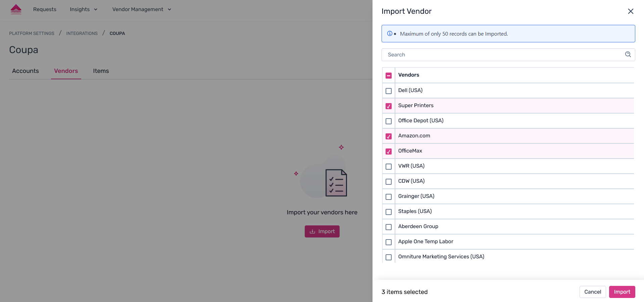Click the Apple One Temp Labor name
The image size is (644, 302).
pyautogui.click(x=426, y=242)
